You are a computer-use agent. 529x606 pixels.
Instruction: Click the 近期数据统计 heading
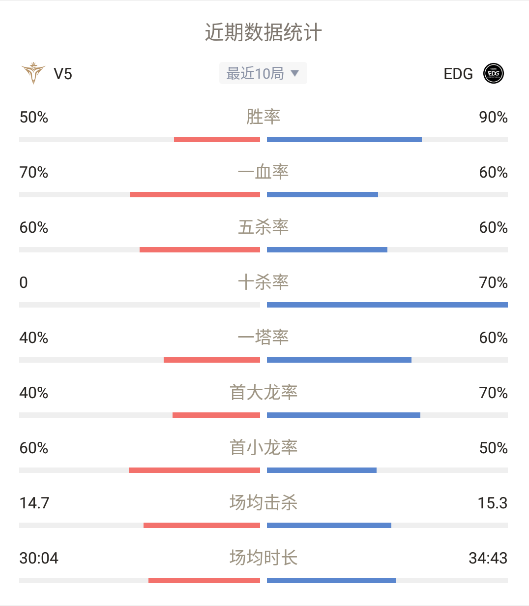pos(263,32)
